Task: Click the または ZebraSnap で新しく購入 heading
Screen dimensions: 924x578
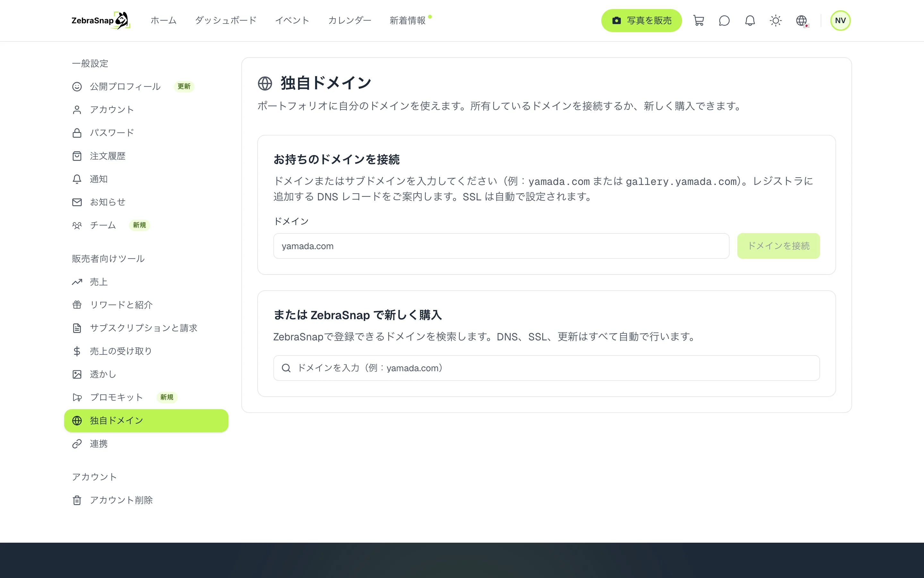Action: [x=357, y=315]
